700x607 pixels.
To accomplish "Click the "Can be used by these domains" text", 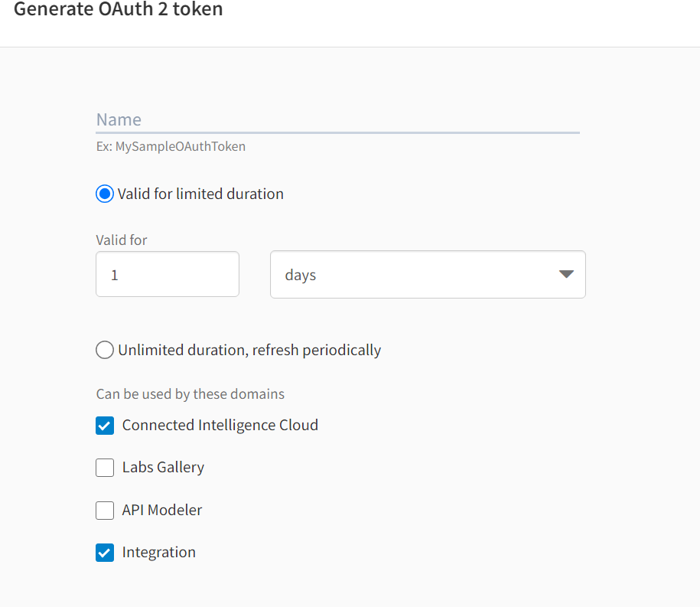I will [190, 394].
